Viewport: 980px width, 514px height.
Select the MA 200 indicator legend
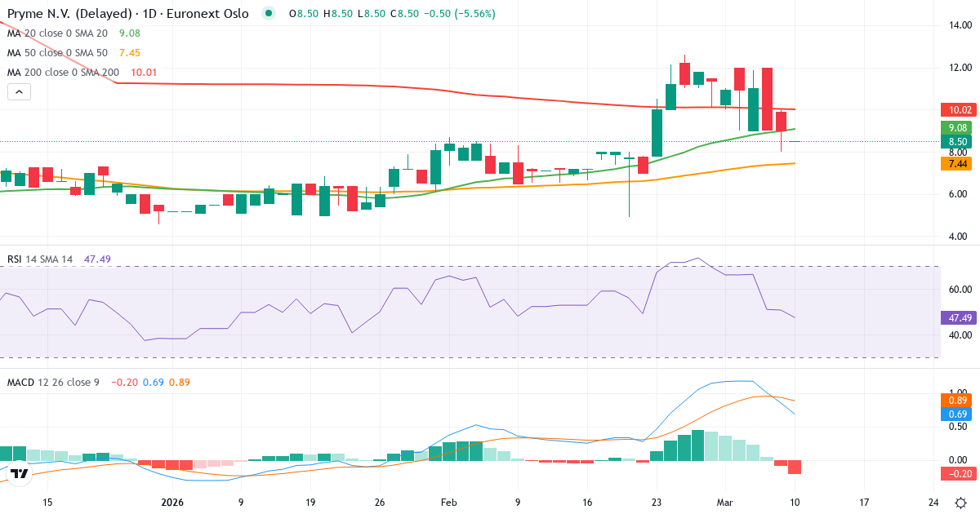(x=64, y=73)
